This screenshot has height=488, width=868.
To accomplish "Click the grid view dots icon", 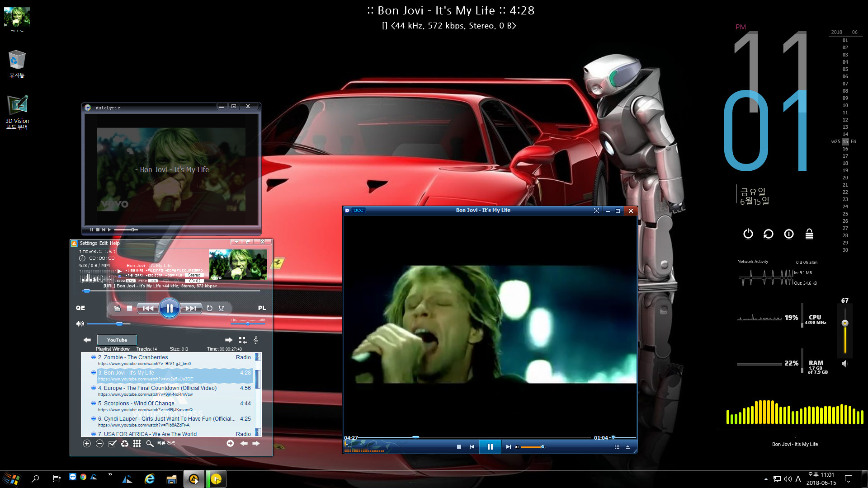I will pyautogui.click(x=137, y=444).
